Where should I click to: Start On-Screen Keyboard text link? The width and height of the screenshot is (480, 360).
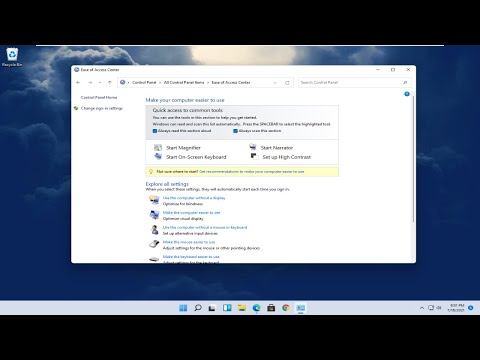click(x=196, y=157)
